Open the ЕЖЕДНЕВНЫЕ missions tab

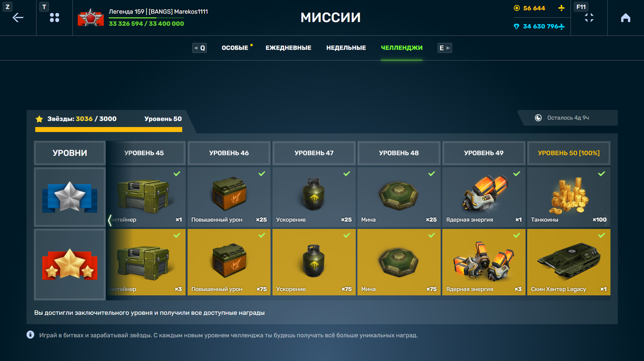pos(288,48)
